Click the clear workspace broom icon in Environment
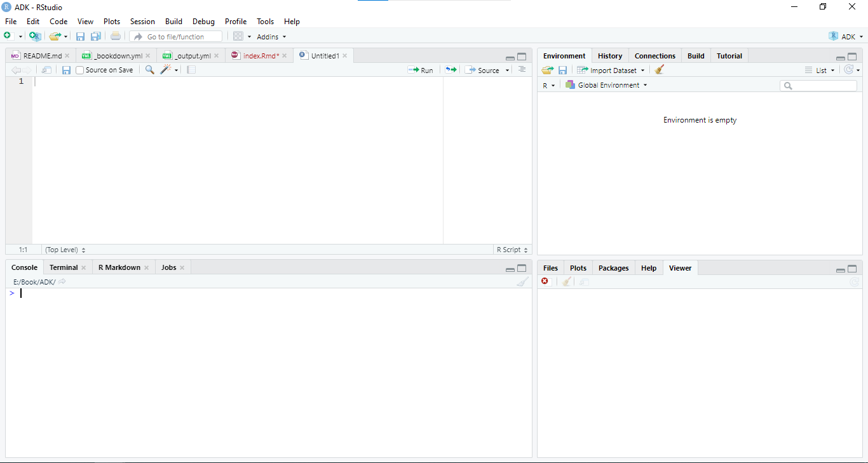The height and width of the screenshot is (463, 868). (x=660, y=70)
